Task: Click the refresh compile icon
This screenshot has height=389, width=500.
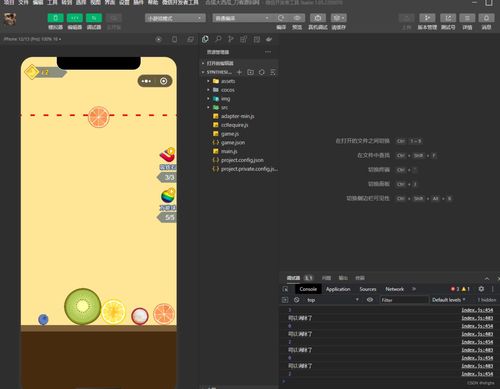Action: (x=281, y=18)
